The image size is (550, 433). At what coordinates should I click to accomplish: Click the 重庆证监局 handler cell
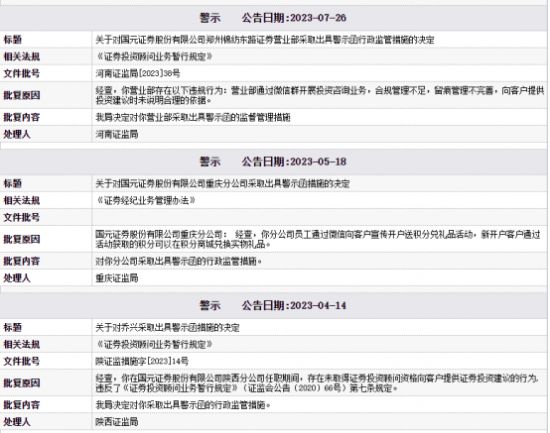click(117, 278)
